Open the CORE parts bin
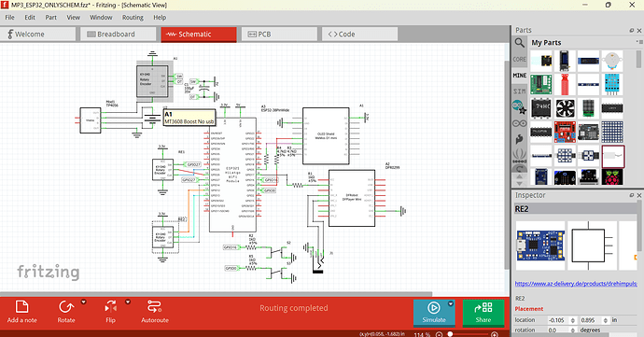The height and width of the screenshot is (337, 644). (520, 59)
